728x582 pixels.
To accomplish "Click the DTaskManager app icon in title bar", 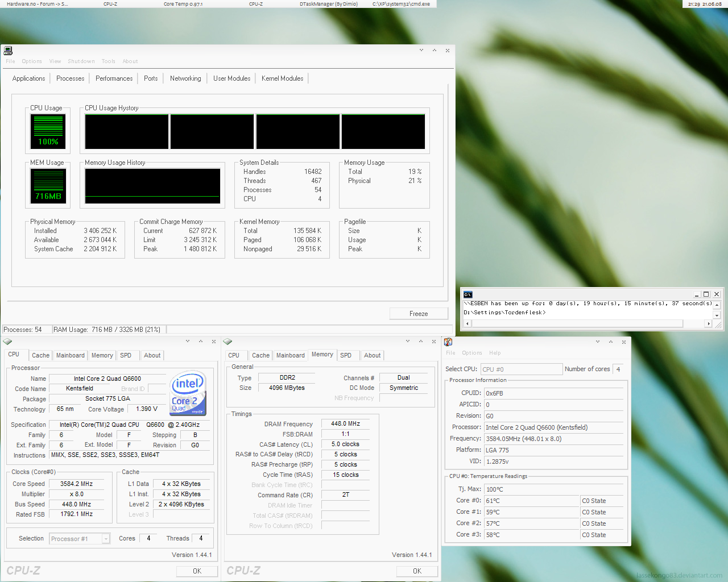I will pyautogui.click(x=8, y=51).
